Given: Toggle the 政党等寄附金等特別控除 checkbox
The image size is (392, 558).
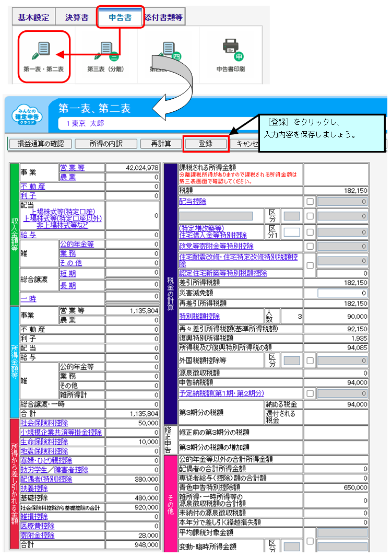Looking at the screenshot, I should click(x=310, y=246).
